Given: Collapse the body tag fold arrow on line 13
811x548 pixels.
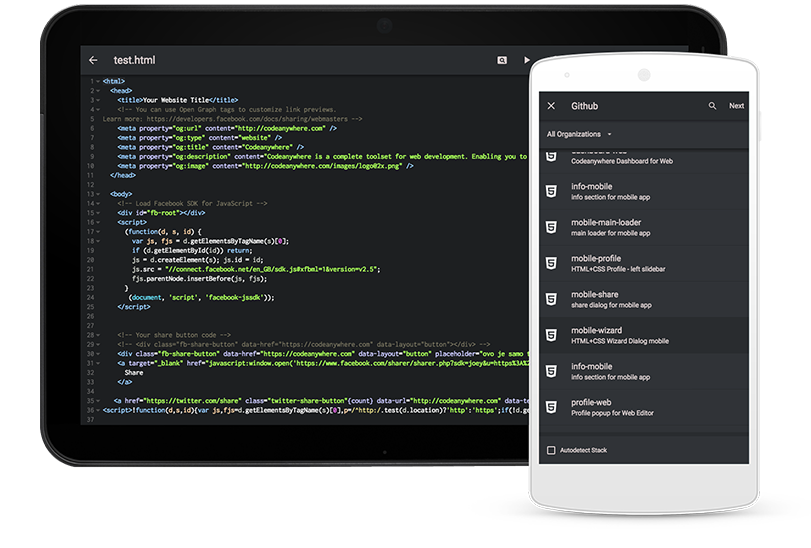Looking at the screenshot, I should 98,194.
